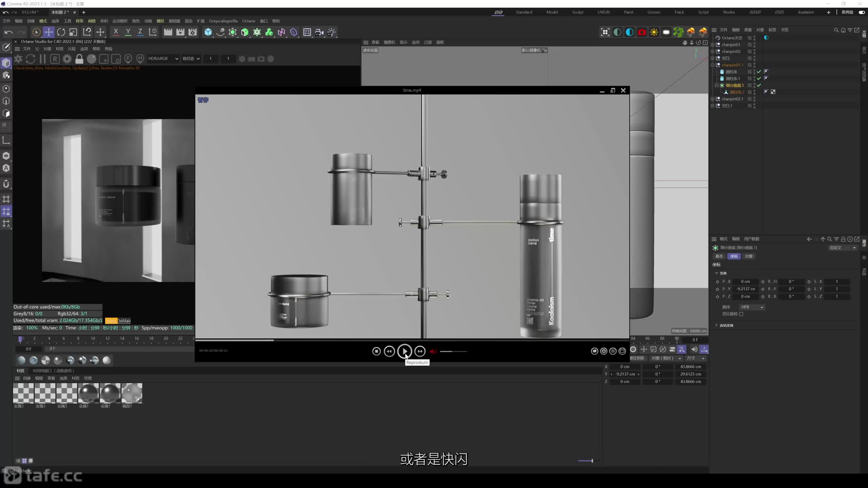Open the Octane menu in main menu bar
This screenshot has width=868, height=488.
(x=249, y=21)
